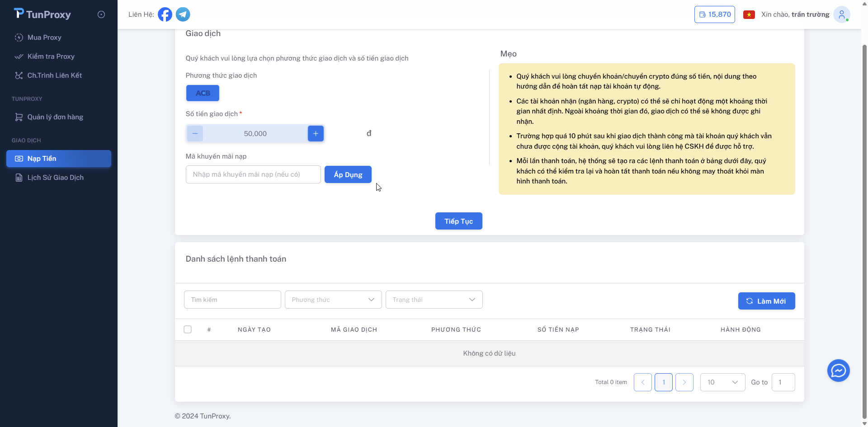Focus the promo code input field
The height and width of the screenshot is (427, 868).
[x=253, y=174]
